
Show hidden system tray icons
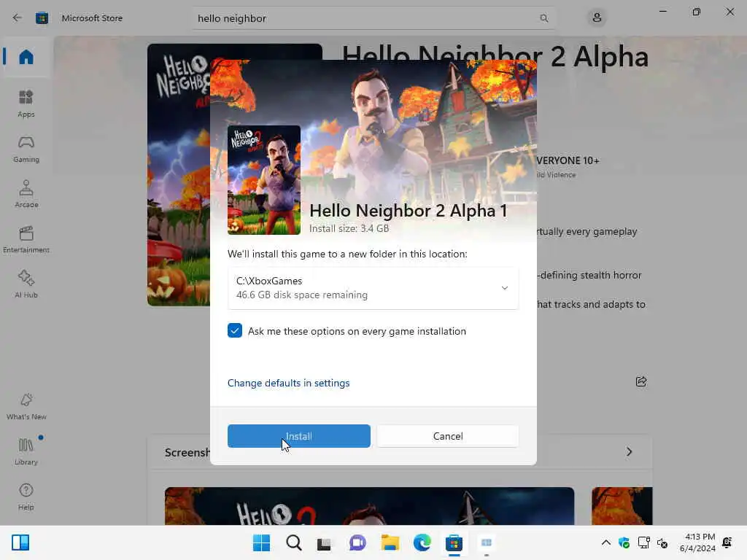click(606, 542)
